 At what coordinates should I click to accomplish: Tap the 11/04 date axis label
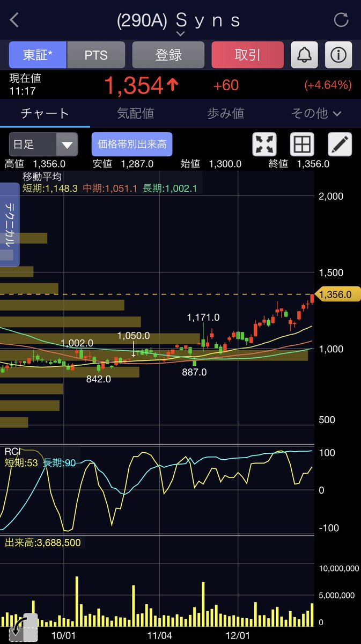point(159,635)
